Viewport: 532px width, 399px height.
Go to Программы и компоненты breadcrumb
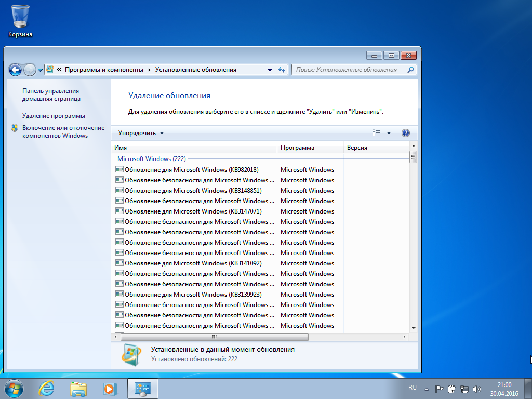[x=104, y=70]
